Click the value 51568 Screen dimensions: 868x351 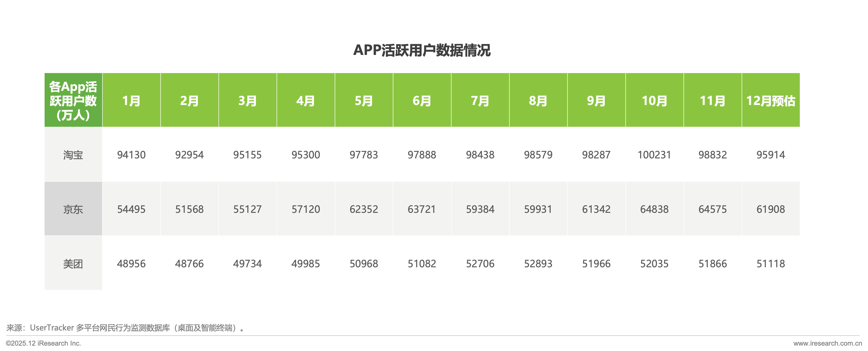pyautogui.click(x=189, y=209)
